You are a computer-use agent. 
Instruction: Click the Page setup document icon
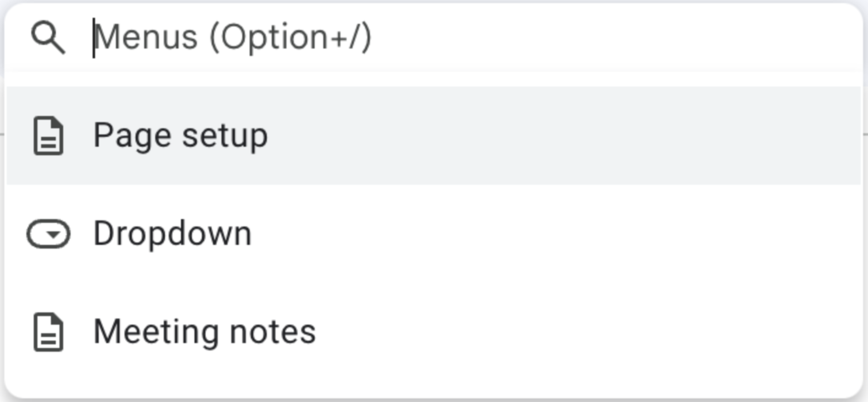(x=48, y=136)
